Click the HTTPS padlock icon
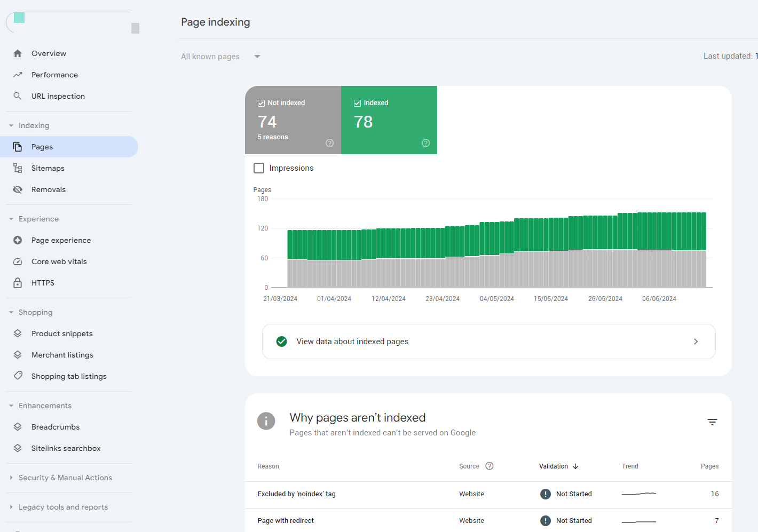 pyautogui.click(x=18, y=283)
